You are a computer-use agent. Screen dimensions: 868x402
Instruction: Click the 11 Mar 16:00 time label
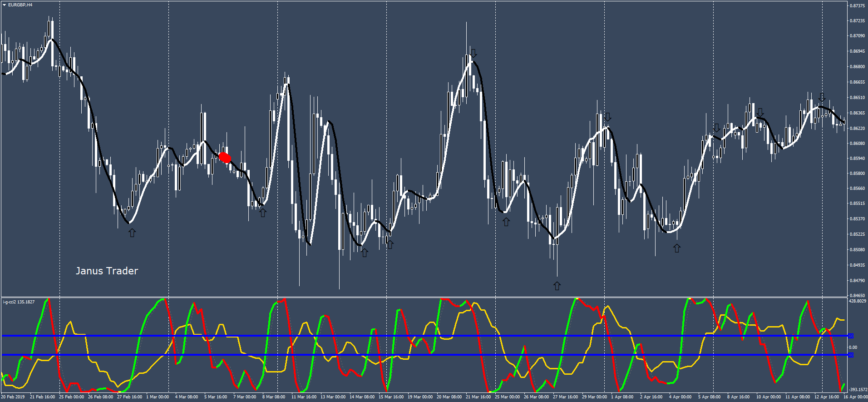tap(304, 397)
